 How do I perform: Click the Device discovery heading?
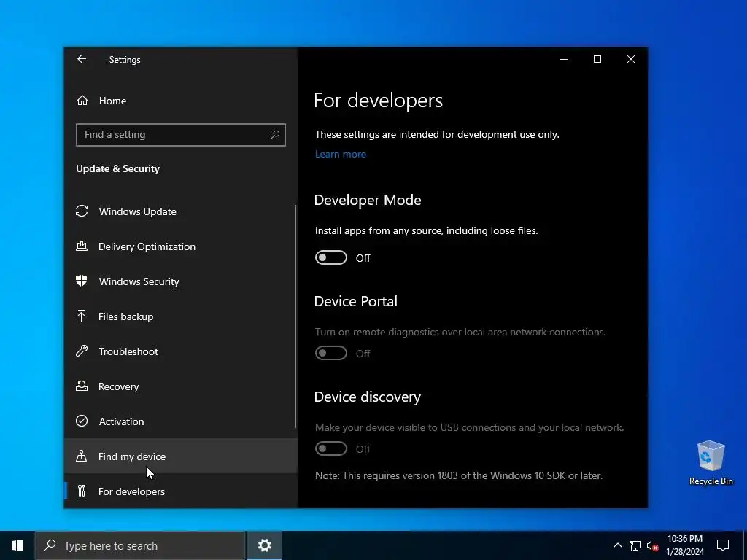pos(368,397)
